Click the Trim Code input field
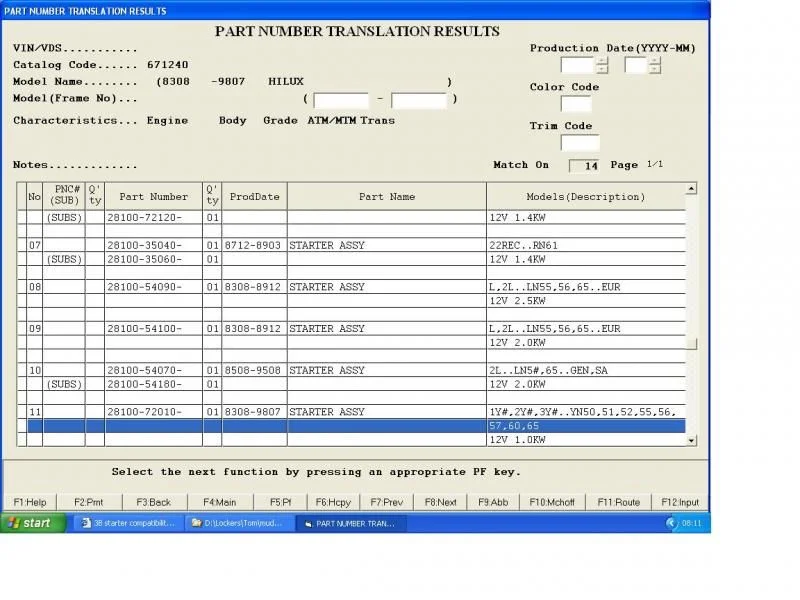The width and height of the screenshot is (800, 600). [580, 142]
